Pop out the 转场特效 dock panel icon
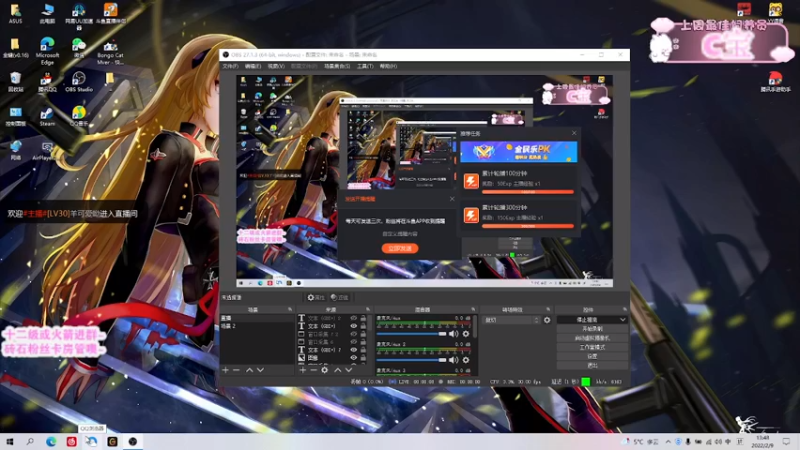 point(548,310)
